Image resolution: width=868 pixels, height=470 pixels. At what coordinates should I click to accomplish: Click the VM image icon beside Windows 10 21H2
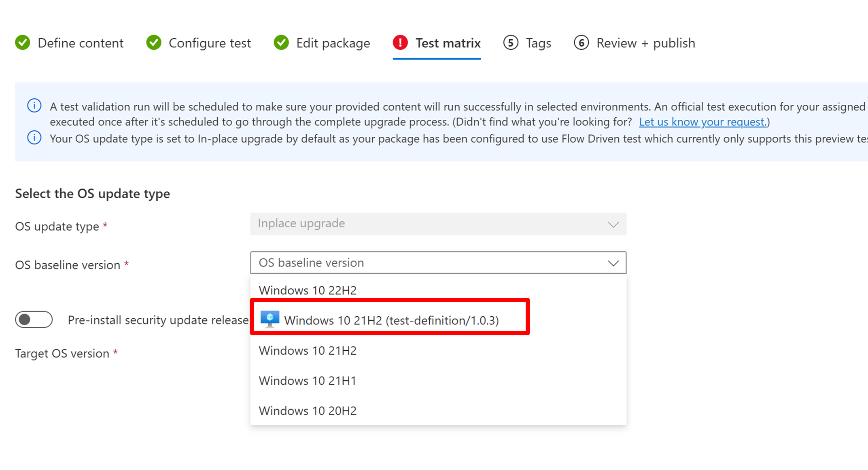(270, 319)
